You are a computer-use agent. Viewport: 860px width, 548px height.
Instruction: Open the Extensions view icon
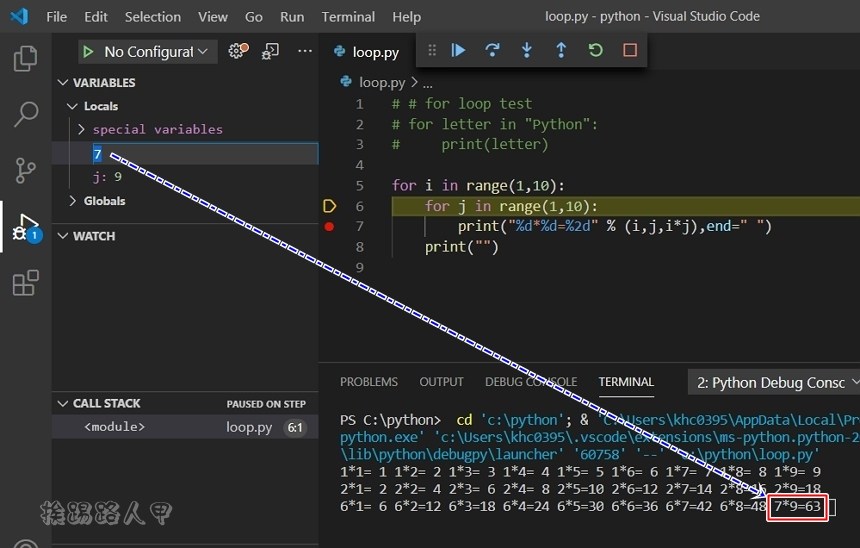25,283
